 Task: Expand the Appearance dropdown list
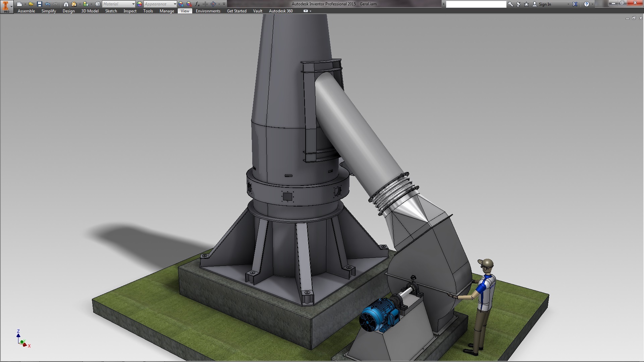coord(175,4)
